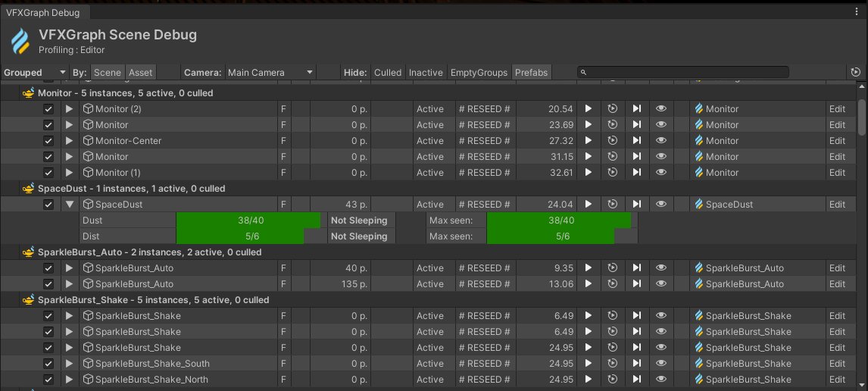Viewport: 868px width, 391px height.
Task: Play the SparkleBurst_Shake_South effect
Action: coord(589,364)
